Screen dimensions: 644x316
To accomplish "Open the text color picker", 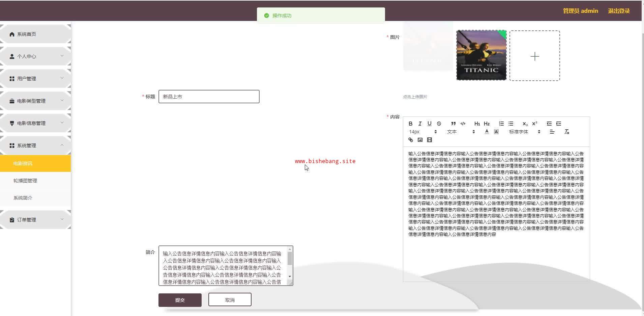I will 487,132.
